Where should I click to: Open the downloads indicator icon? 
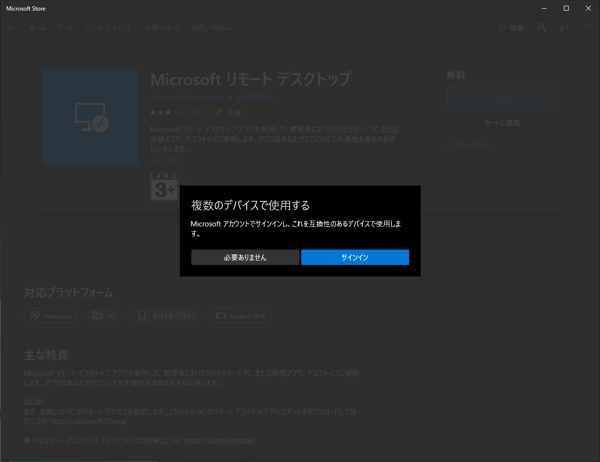click(564, 28)
